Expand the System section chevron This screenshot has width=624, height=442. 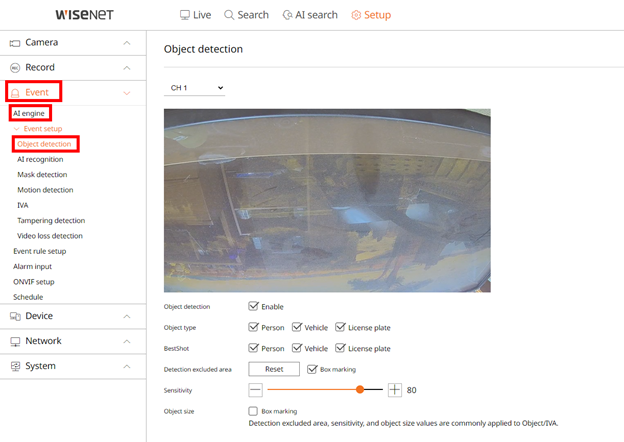(127, 366)
